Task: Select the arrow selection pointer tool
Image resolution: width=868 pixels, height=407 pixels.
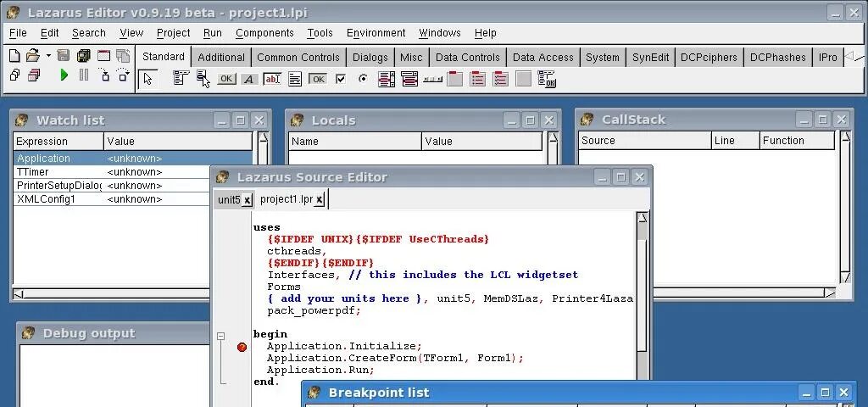Action: coord(147,79)
